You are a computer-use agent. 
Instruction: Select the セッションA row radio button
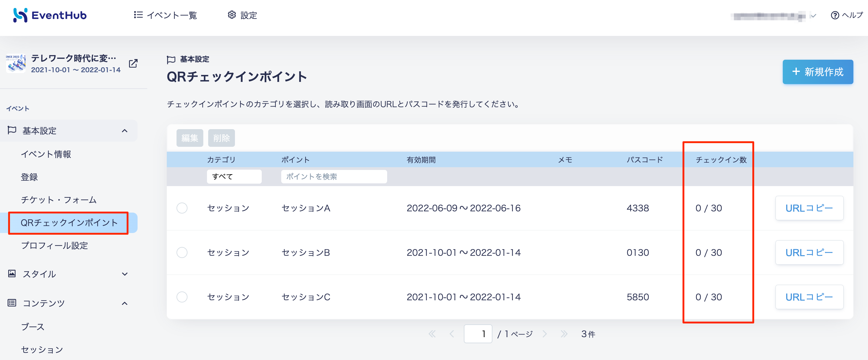182,208
